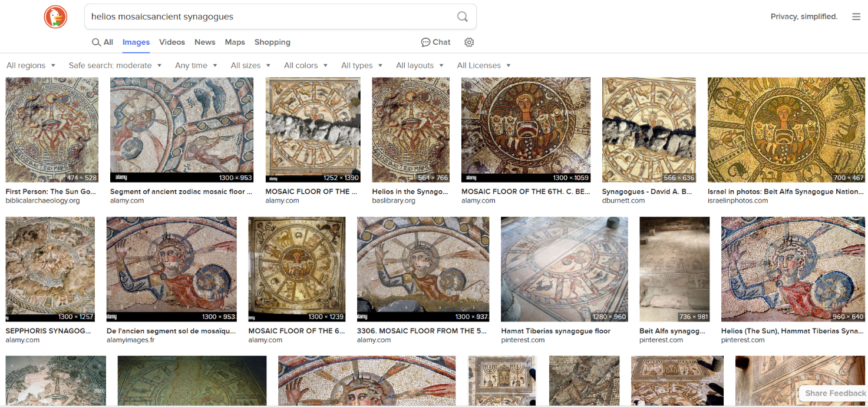868x408 pixels.
Task: Open Synagogues - David A. B... thumbnail
Action: coord(649,130)
